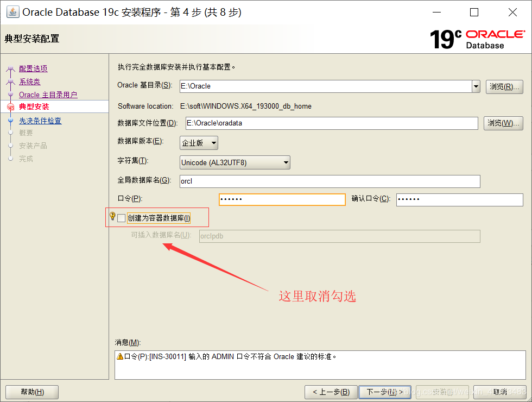532x402 pixels.
Task: Close the Oracle installer window
Action: point(512,12)
